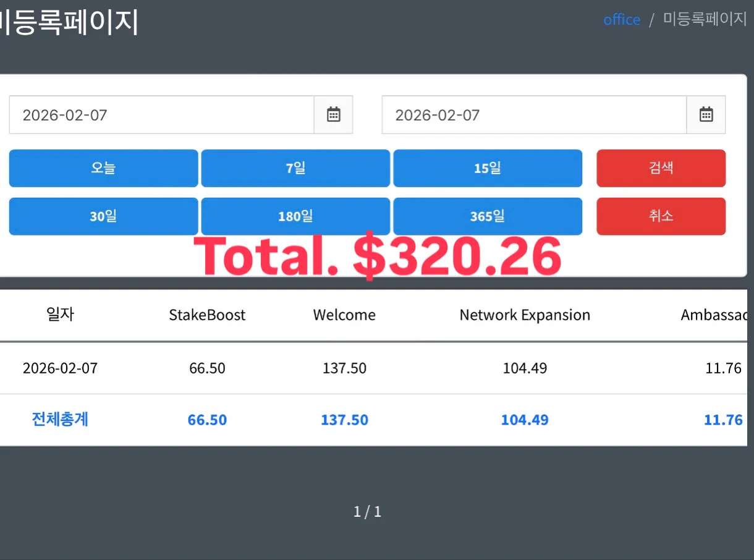Select the 30일 range button
Viewport: 754px width, 560px height.
click(103, 216)
